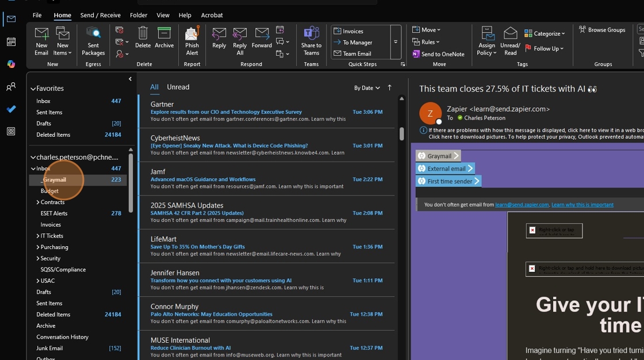Open the Quick Steps dialog launcher
Viewport: 644px width, 360px height.
point(403,64)
